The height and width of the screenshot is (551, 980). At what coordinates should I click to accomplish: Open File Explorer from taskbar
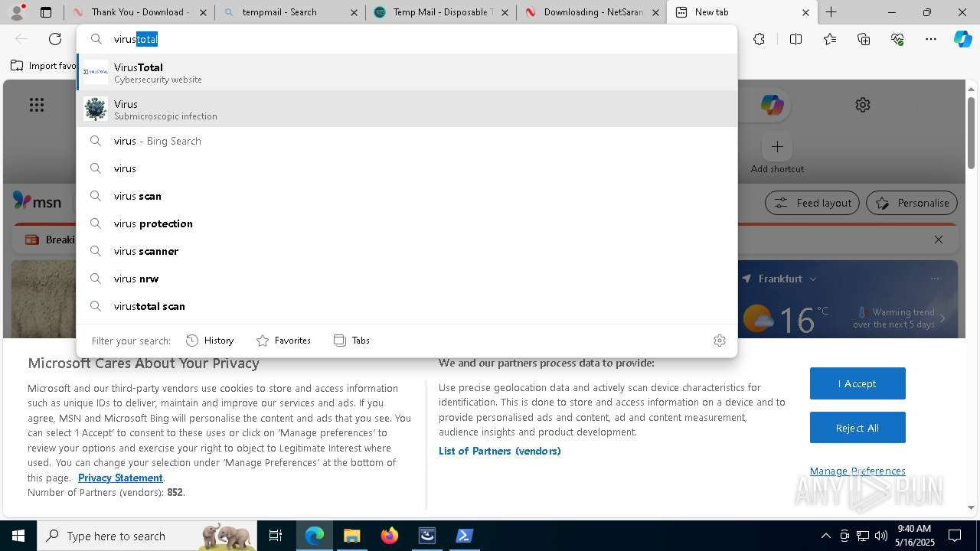pos(351,536)
